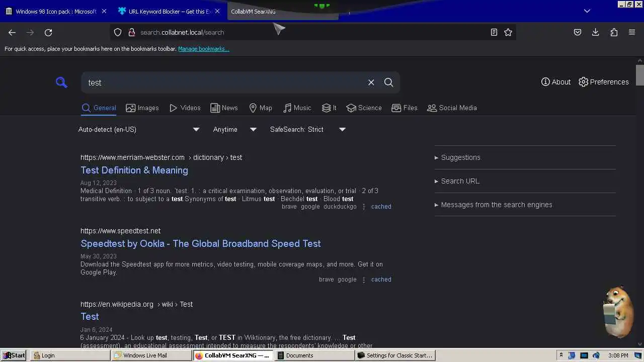
Task: Open the Extensions puzzle icon
Action: point(614,32)
